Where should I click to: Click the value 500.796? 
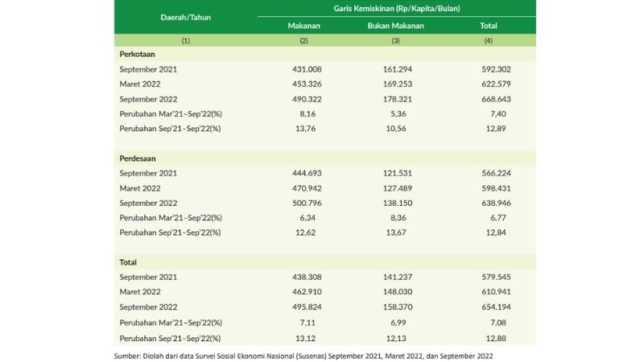(307, 204)
